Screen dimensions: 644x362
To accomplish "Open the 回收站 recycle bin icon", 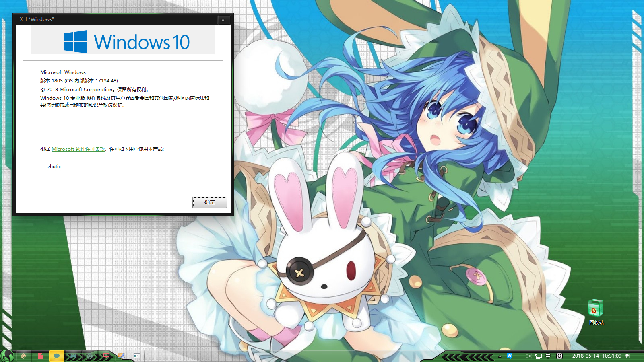I will coord(596,312).
